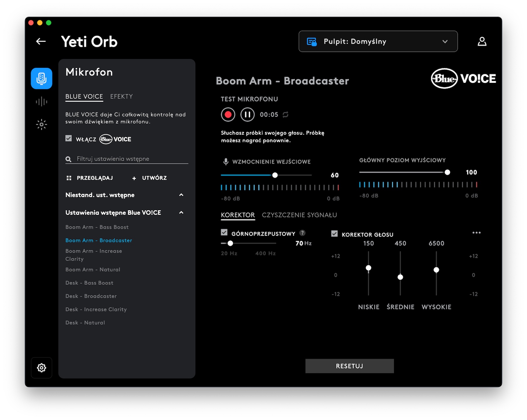Switch to the Efekty tab
The image size is (527, 420).
(121, 96)
